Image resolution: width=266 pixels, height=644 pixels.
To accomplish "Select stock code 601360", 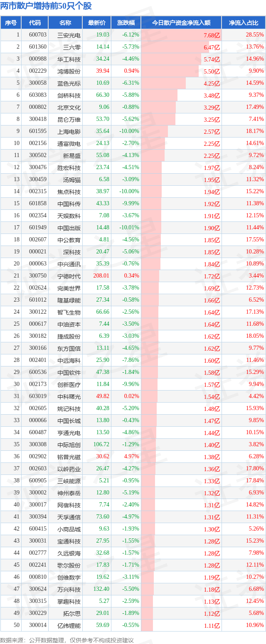I will coord(38,47).
